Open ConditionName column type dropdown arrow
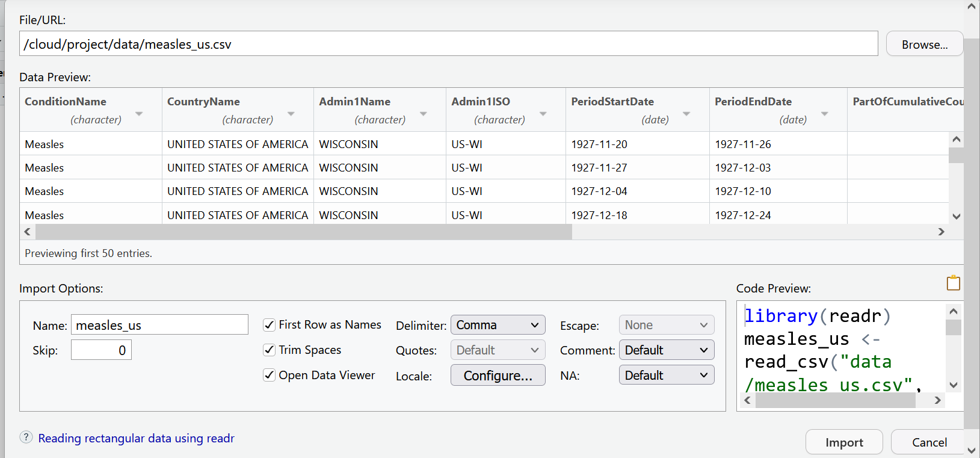980x458 pixels. (x=139, y=114)
